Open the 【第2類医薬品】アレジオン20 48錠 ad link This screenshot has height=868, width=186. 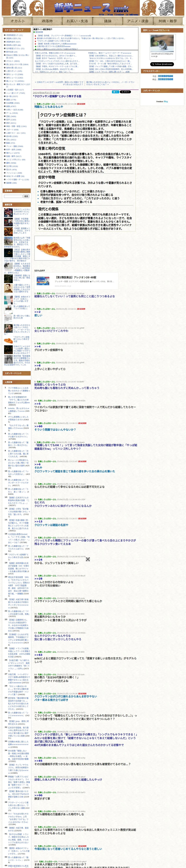[76, 278]
